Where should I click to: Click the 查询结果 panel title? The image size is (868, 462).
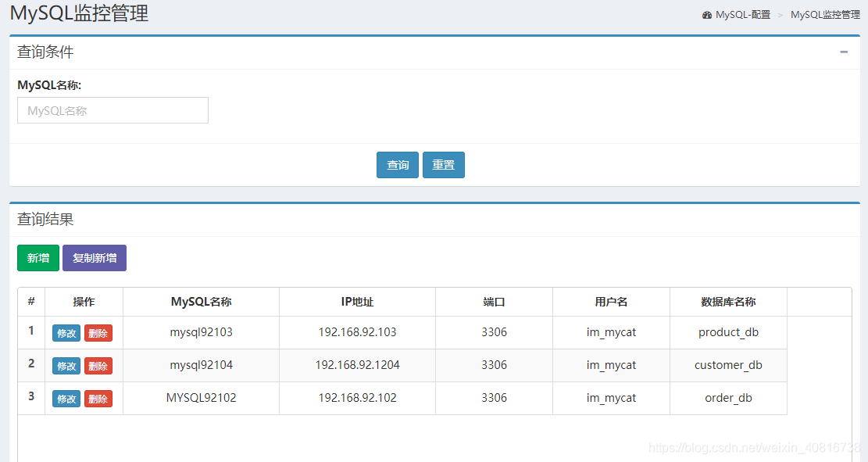tap(45, 220)
